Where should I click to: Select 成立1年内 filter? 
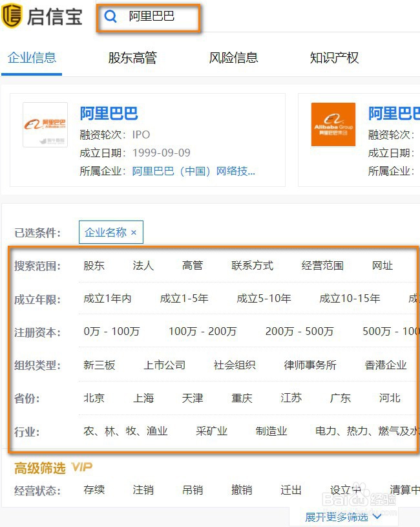click(x=107, y=299)
